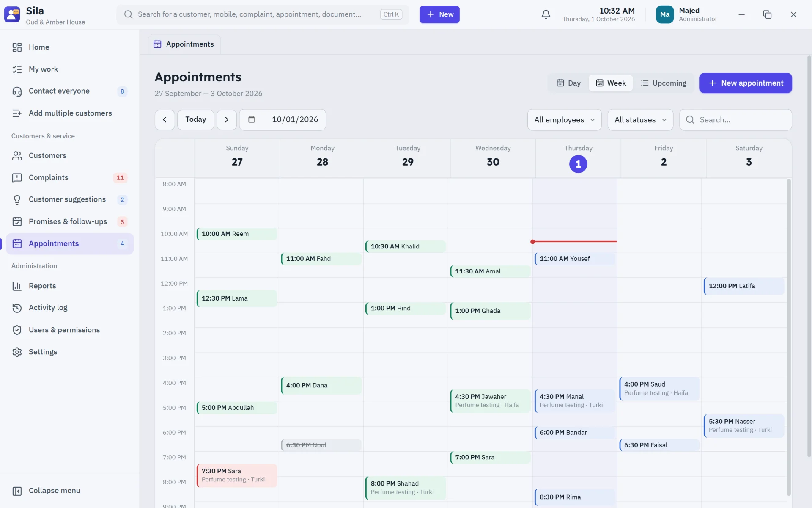The width and height of the screenshot is (812, 508).
Task: Open Users & permissions shield item
Action: (x=70, y=330)
